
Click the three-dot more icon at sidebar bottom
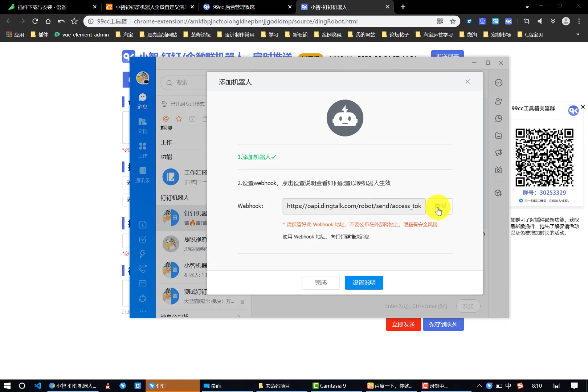tap(143, 311)
